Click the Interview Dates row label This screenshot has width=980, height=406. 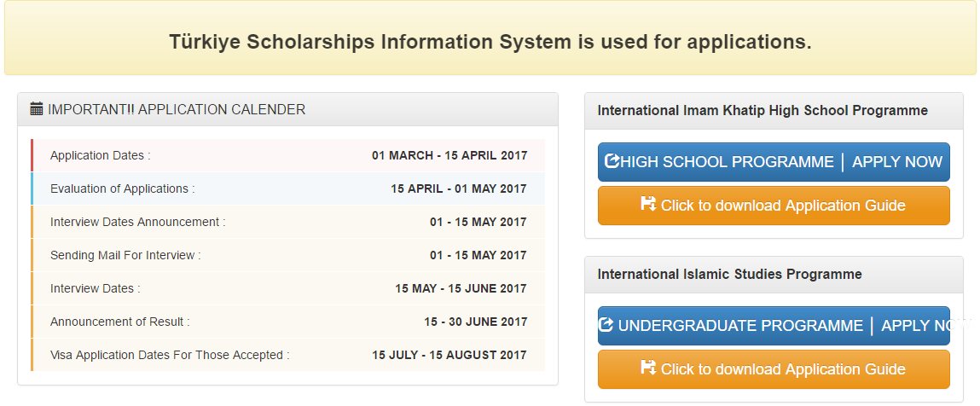tap(95, 288)
